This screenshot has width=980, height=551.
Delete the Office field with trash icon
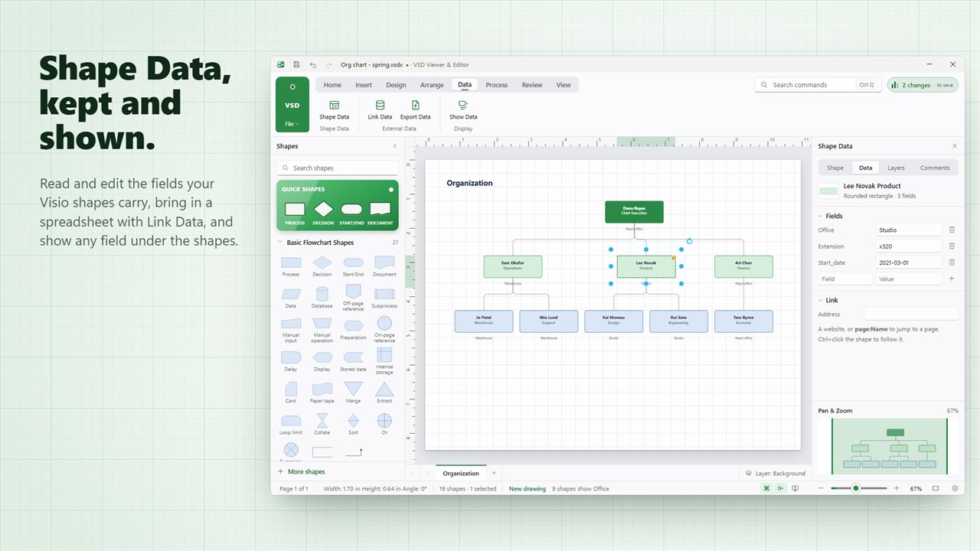[952, 230]
